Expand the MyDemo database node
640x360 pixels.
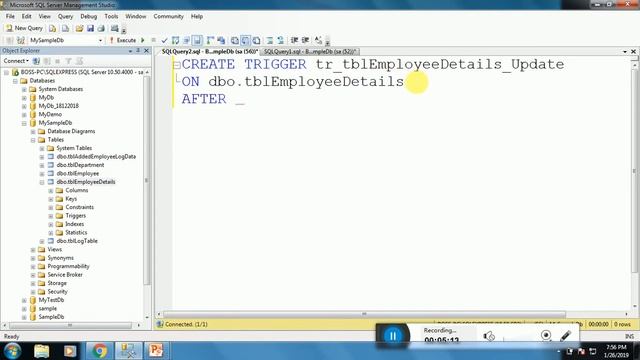pos(24,114)
